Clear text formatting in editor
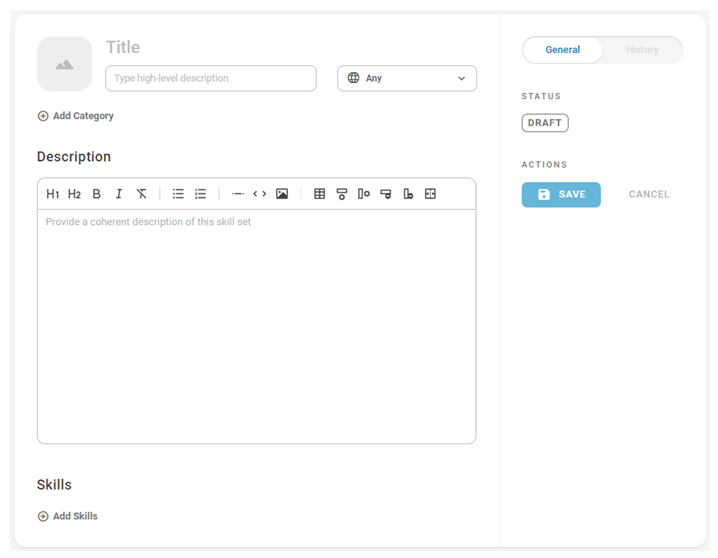718x558 pixels. pyautogui.click(x=141, y=194)
